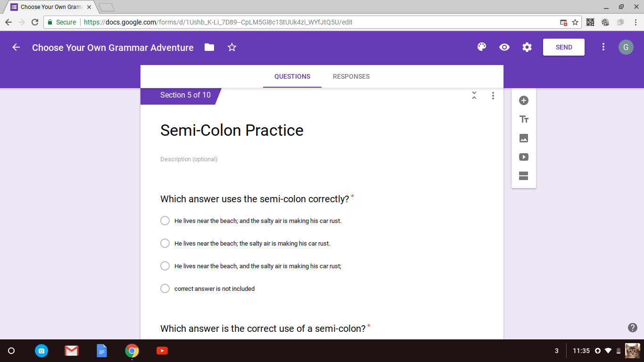The width and height of the screenshot is (644, 362).
Task: Add video from side toolbar
Action: [524, 157]
